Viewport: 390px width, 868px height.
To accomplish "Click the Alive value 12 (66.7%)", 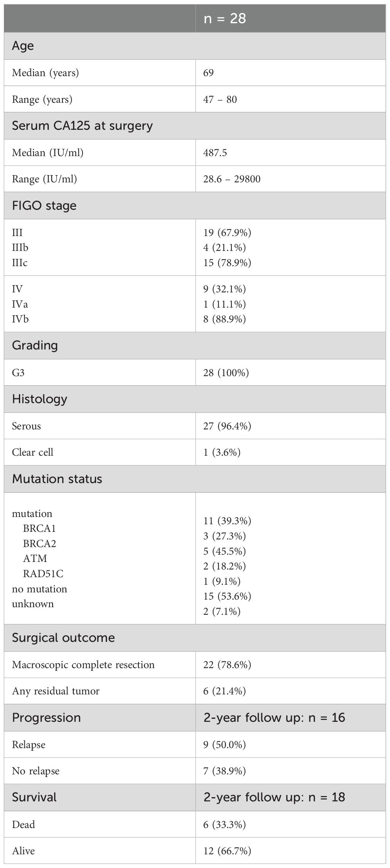I will tap(227, 850).
